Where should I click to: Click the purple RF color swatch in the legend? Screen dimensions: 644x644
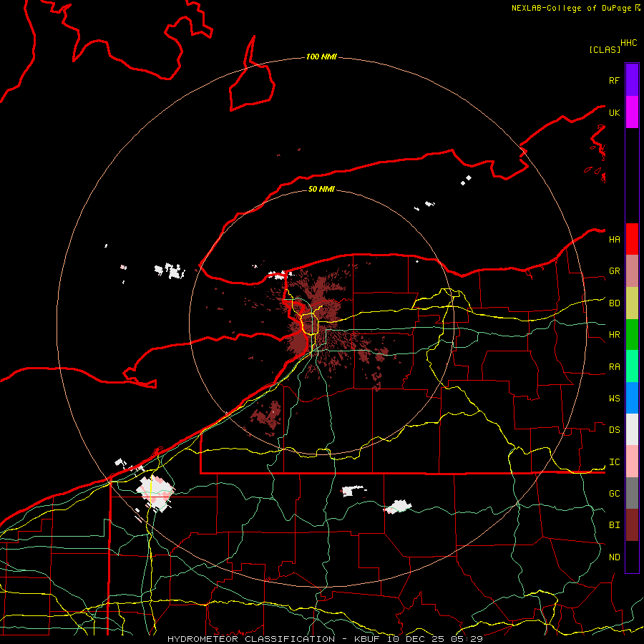pyautogui.click(x=632, y=80)
